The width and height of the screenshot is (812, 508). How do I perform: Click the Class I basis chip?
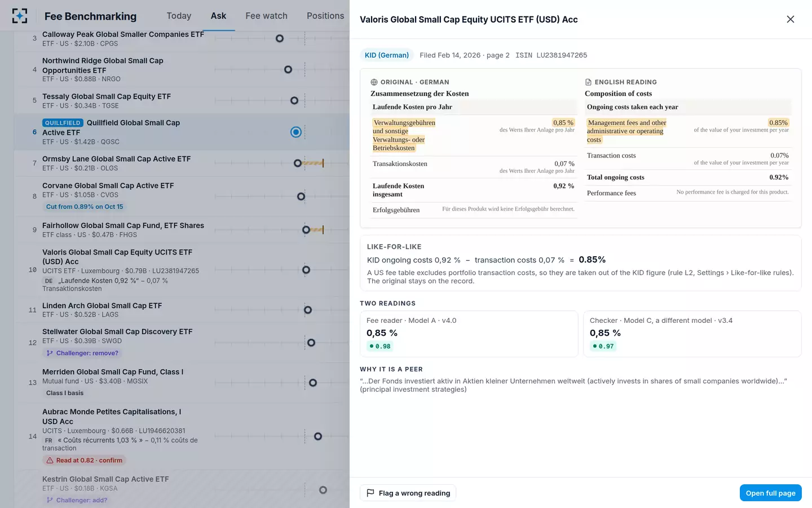click(x=65, y=393)
